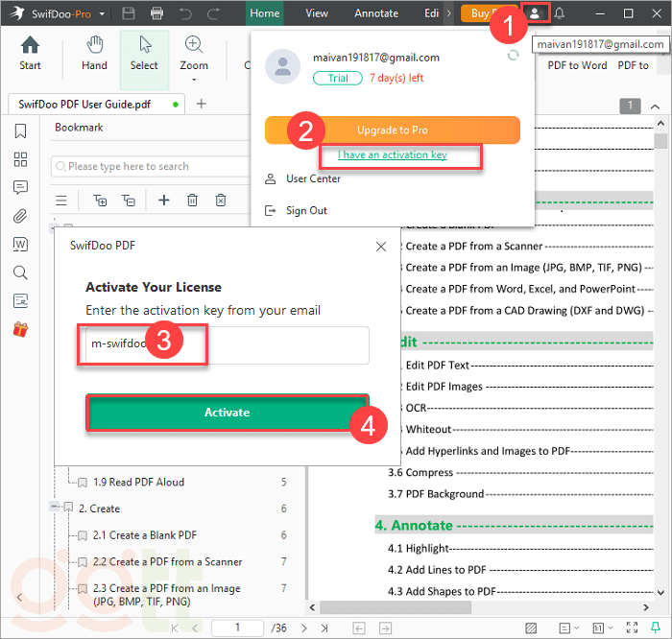The image size is (672, 639).
Task: Open the notifications bell
Action: (x=560, y=13)
